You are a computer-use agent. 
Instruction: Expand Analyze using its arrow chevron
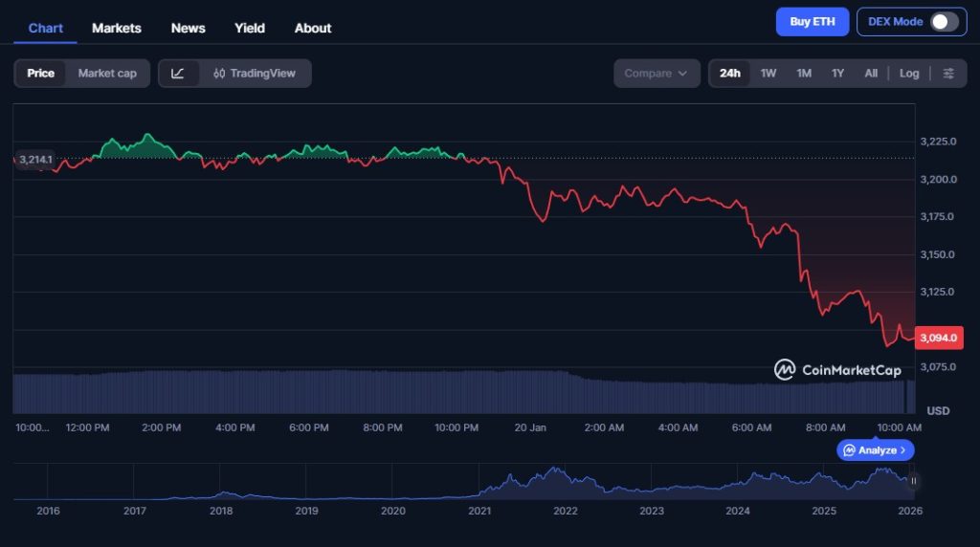[902, 450]
